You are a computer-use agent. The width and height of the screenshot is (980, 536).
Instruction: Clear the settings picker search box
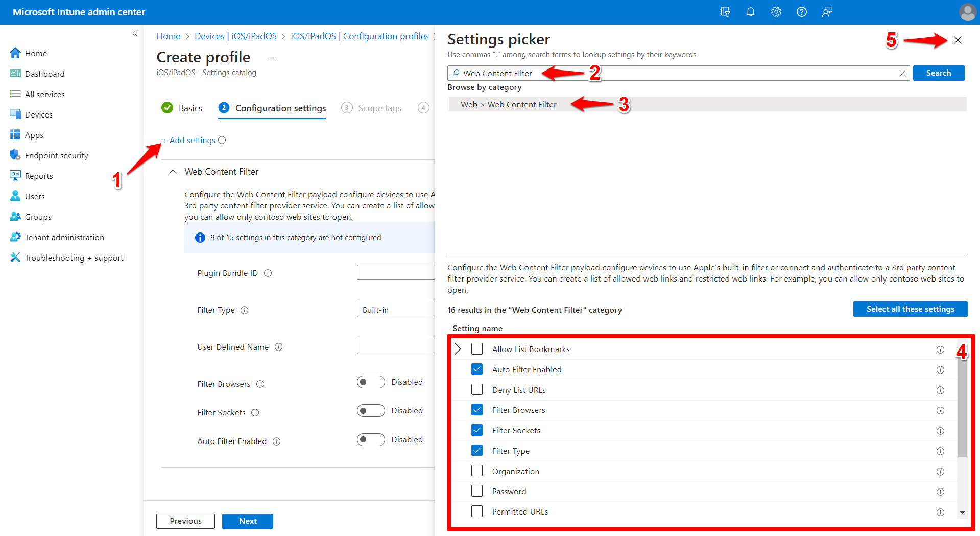[x=902, y=74]
